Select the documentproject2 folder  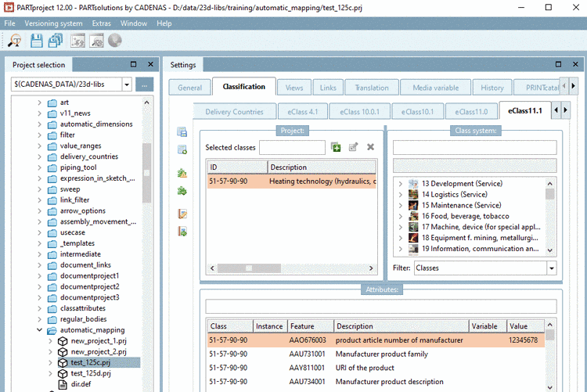click(89, 286)
